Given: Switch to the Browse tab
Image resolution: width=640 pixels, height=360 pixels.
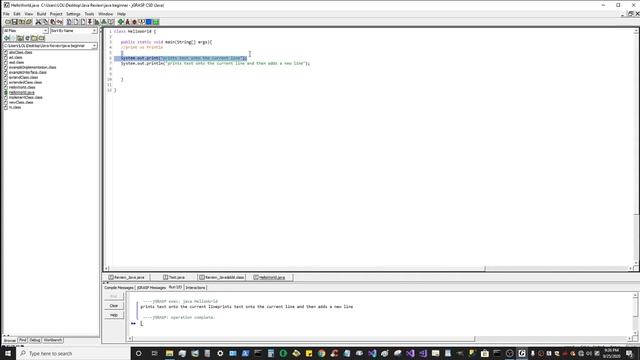Looking at the screenshot, I should point(9,340).
